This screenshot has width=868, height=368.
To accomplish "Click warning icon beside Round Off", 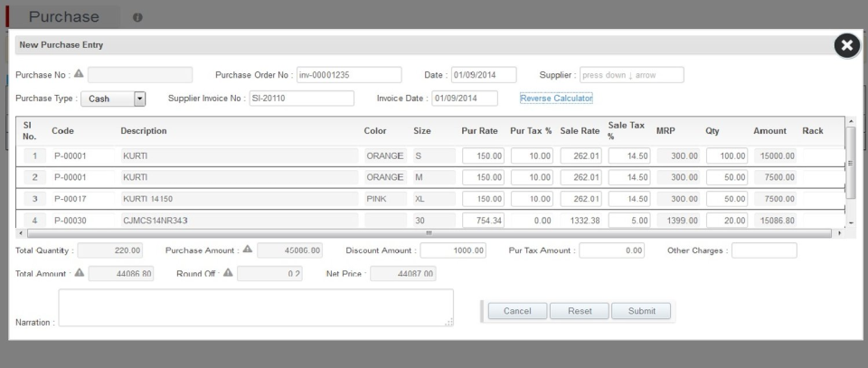I will tap(228, 272).
